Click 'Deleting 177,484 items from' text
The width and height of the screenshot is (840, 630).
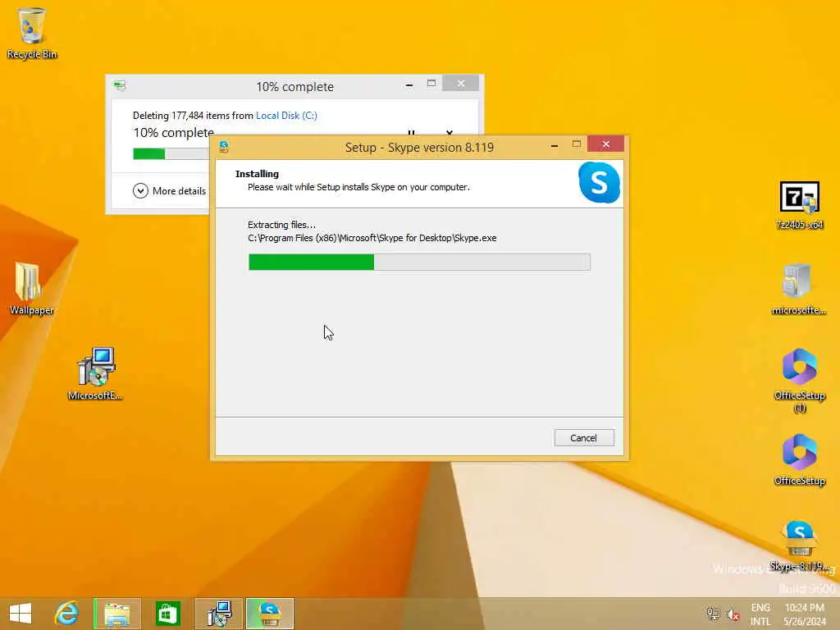193,115
